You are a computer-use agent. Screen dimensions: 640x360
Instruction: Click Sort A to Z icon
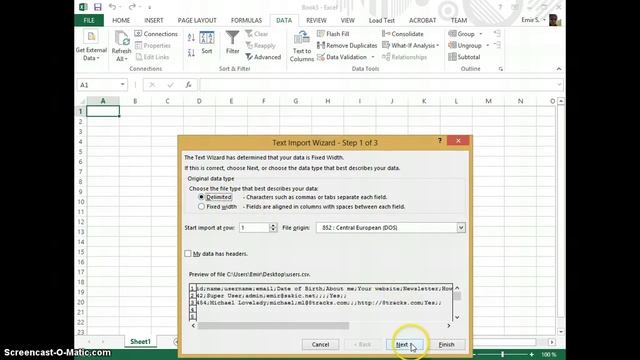pyautogui.click(x=191, y=38)
